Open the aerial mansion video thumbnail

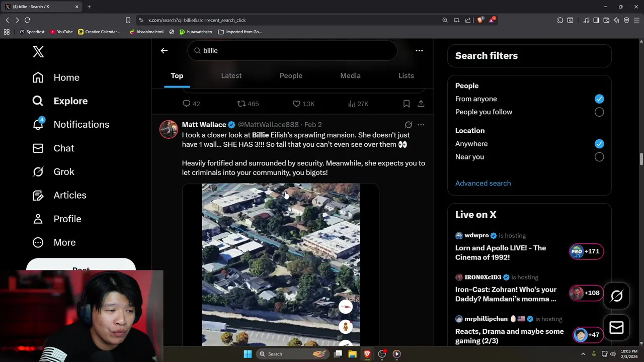281,264
